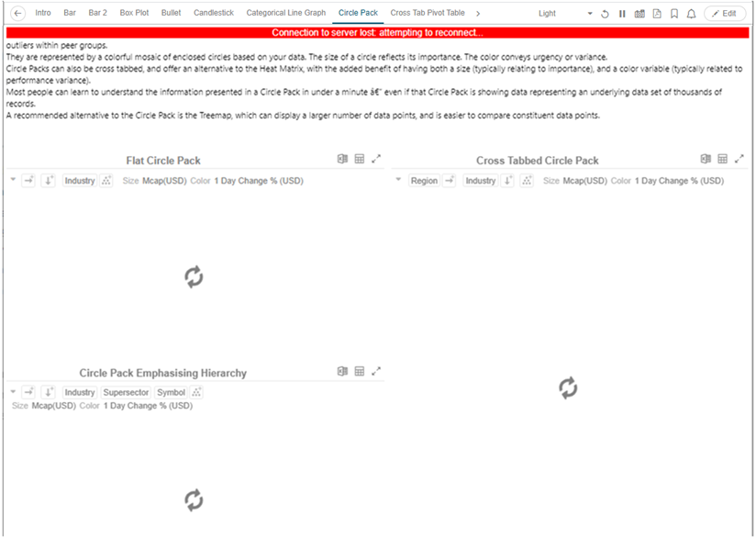The width and height of the screenshot is (756, 538).
Task: Click Industry pill in Emphasising Hierarchy panel
Action: coord(80,392)
